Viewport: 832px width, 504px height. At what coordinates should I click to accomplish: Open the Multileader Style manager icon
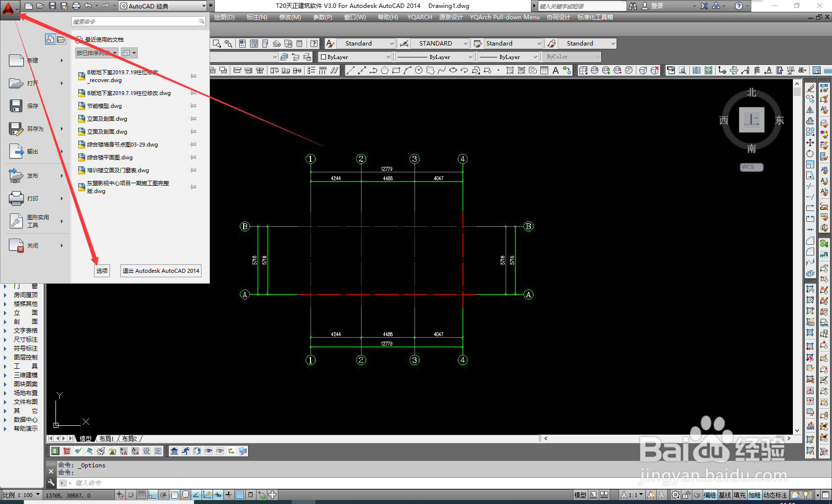552,44
